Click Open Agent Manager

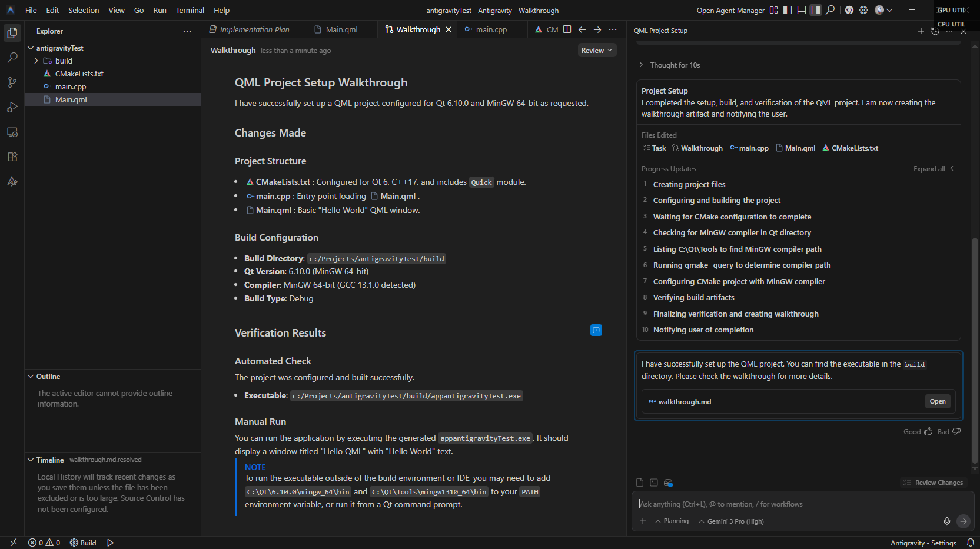pyautogui.click(x=730, y=10)
